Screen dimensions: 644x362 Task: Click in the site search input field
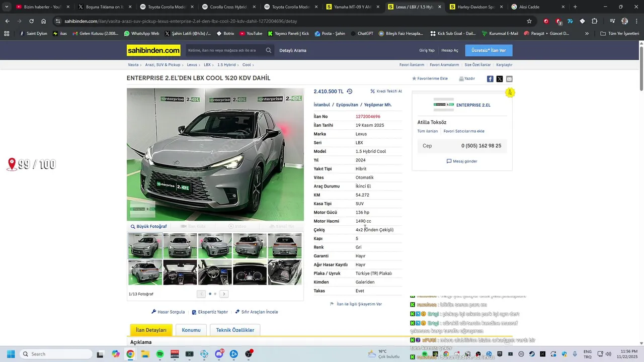tap(224, 50)
